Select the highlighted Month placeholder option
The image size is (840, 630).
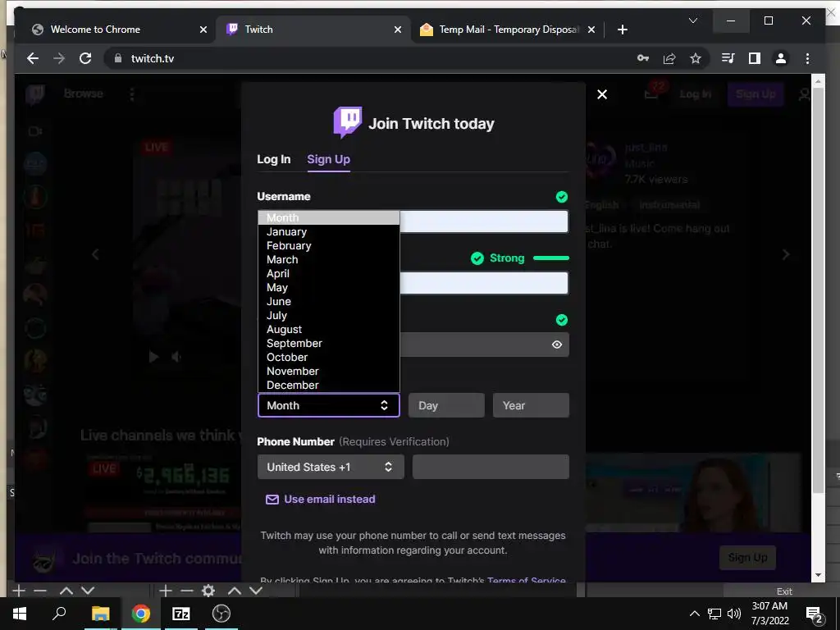[328, 217]
